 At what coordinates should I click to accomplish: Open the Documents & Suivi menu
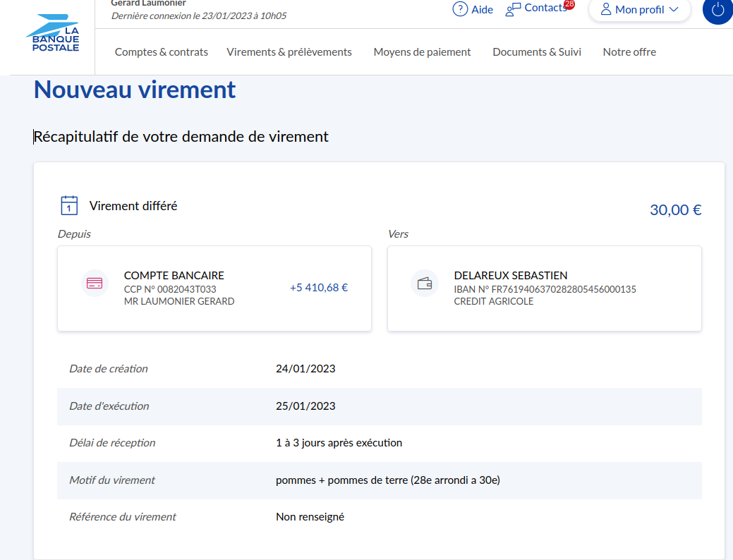(x=537, y=52)
